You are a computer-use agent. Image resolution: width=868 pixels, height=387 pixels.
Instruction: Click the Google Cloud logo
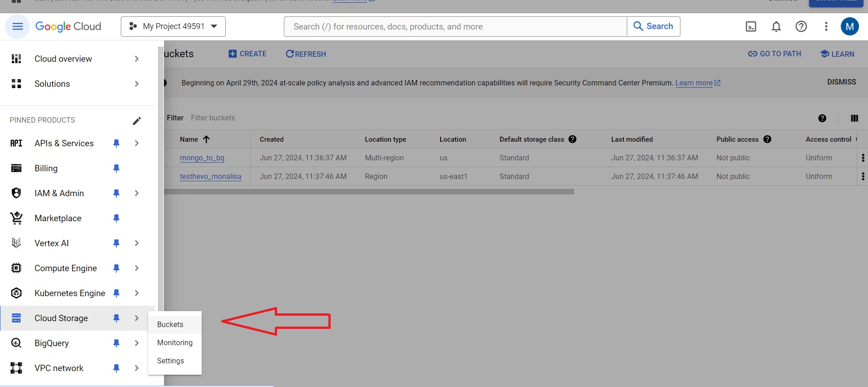68,26
